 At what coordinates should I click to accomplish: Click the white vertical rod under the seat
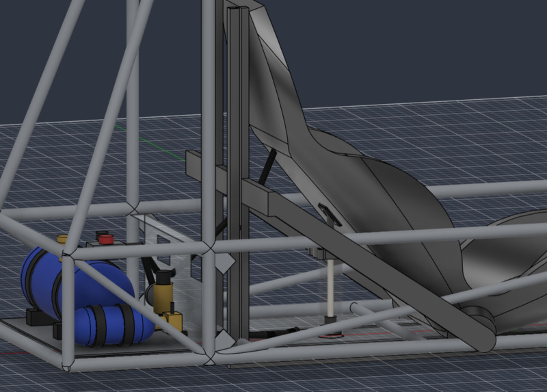point(330,287)
